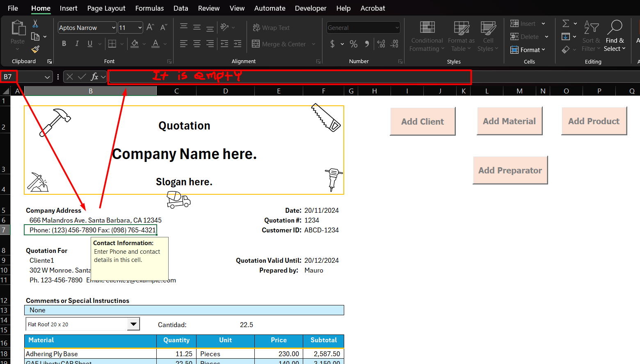The height and width of the screenshot is (364, 640).
Task: Expand the Conditional Formatting menu
Action: point(427,36)
